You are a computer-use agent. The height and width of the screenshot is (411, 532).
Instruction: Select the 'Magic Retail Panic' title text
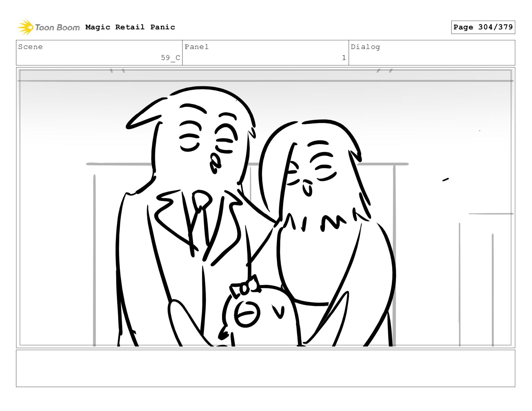coord(130,27)
